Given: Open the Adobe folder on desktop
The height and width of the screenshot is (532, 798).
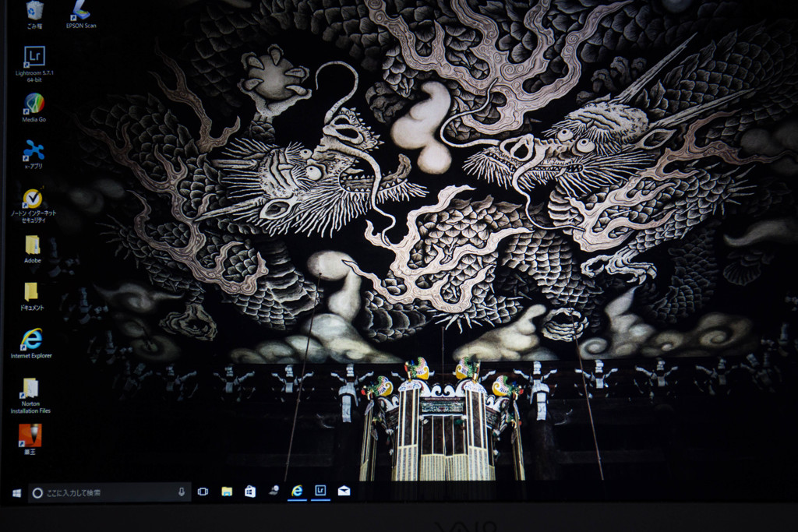Looking at the screenshot, I should 32,246.
